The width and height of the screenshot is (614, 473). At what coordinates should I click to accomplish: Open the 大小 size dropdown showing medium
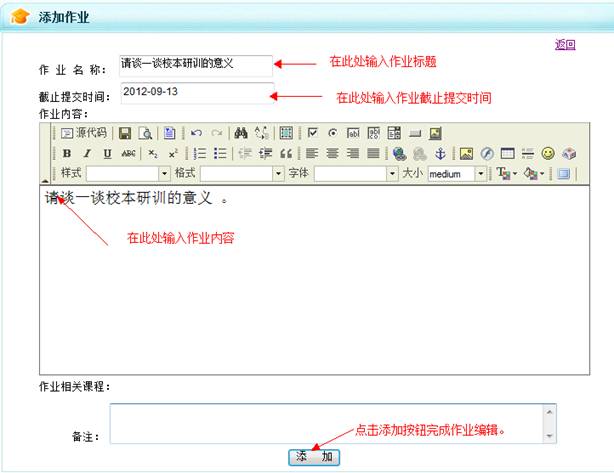coord(457,173)
